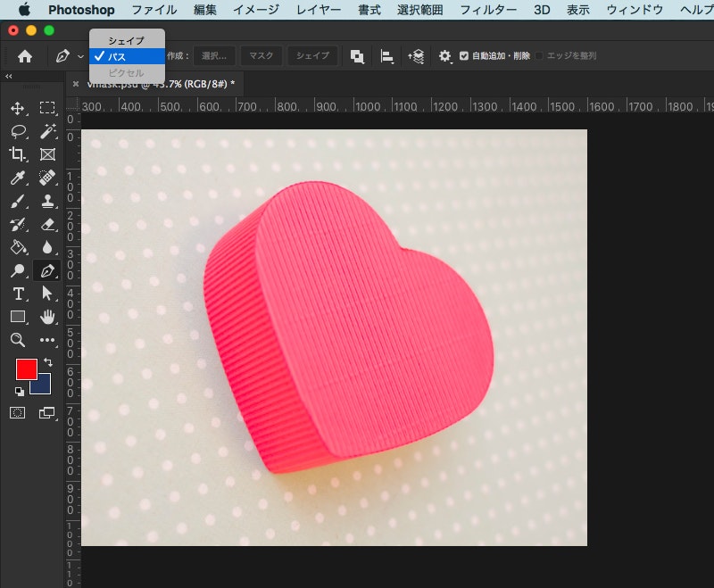Select the Lasso tool
Viewport: 714px width, 588px height.
point(18,131)
